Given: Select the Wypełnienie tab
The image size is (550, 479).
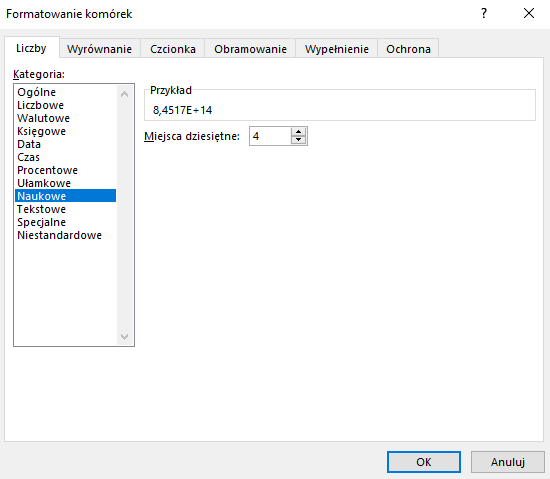Looking at the screenshot, I should [337, 49].
